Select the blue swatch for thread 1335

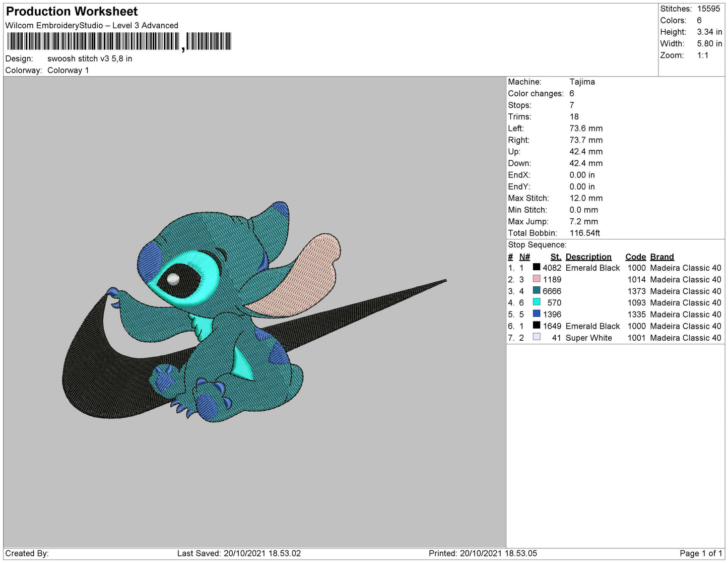[537, 314]
